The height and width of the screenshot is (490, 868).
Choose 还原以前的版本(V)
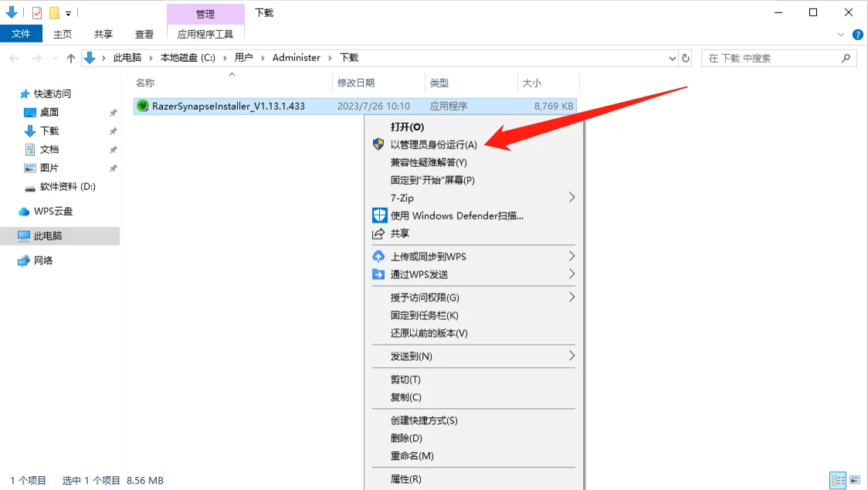pos(474,333)
